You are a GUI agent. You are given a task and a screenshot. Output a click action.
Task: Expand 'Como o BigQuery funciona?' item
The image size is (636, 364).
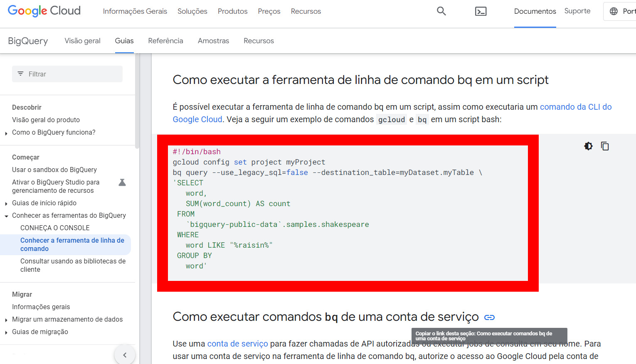pyautogui.click(x=6, y=133)
